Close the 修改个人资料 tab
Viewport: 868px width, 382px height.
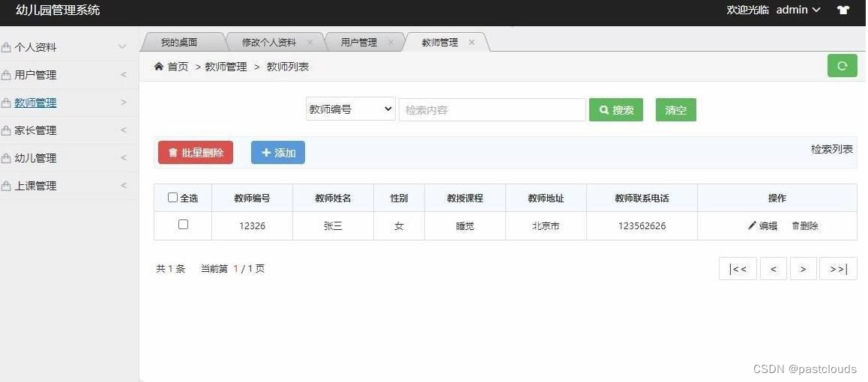(x=310, y=42)
